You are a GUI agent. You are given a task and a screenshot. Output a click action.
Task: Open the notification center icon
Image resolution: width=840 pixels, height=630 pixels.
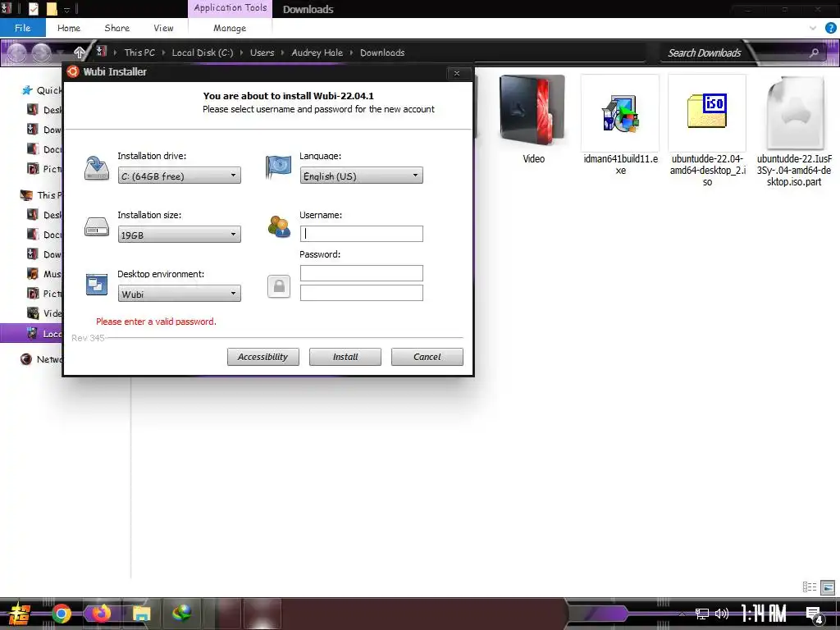click(x=814, y=615)
